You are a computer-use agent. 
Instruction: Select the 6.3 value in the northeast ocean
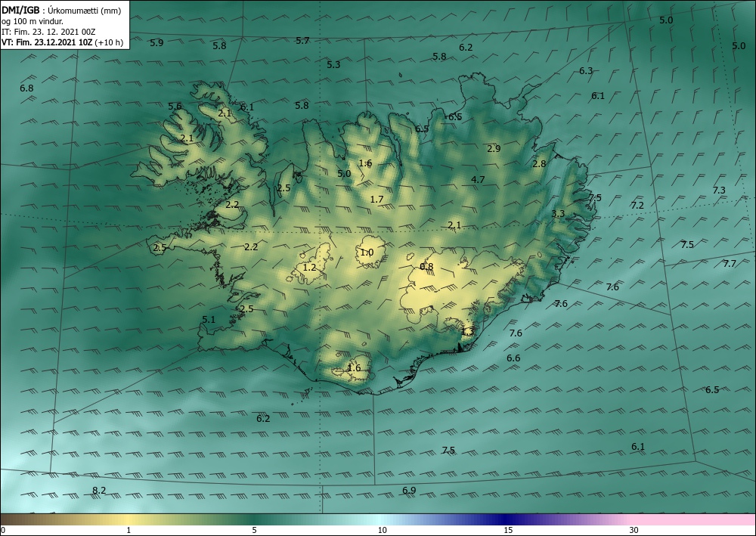click(x=586, y=71)
